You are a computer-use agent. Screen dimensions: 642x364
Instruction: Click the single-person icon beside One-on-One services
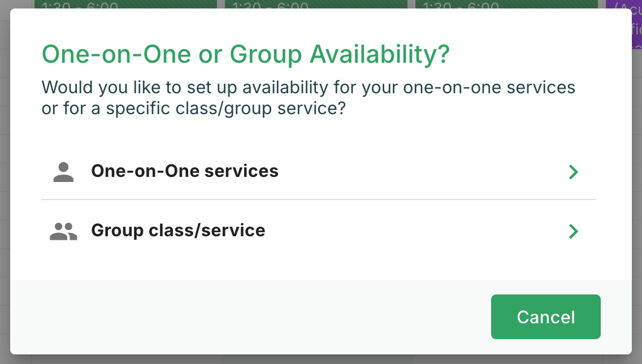coord(63,172)
